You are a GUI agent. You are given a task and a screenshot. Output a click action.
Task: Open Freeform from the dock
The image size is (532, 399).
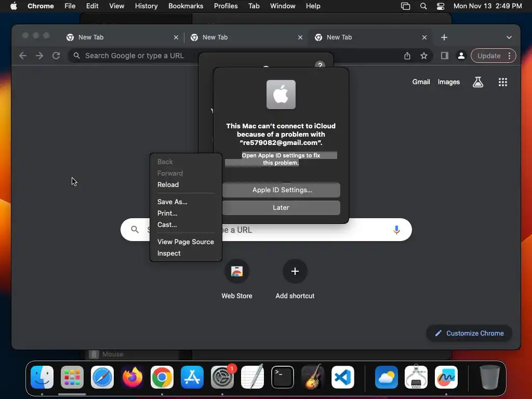coord(446,377)
